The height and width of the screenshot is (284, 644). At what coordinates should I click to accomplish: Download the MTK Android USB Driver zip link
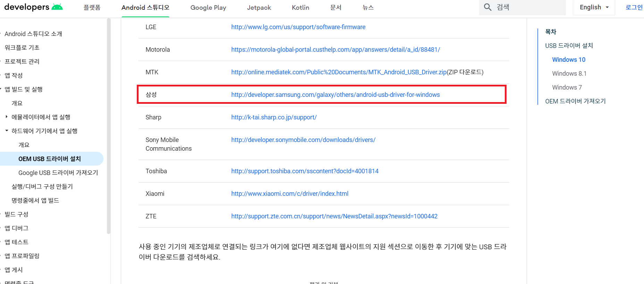[x=339, y=72]
